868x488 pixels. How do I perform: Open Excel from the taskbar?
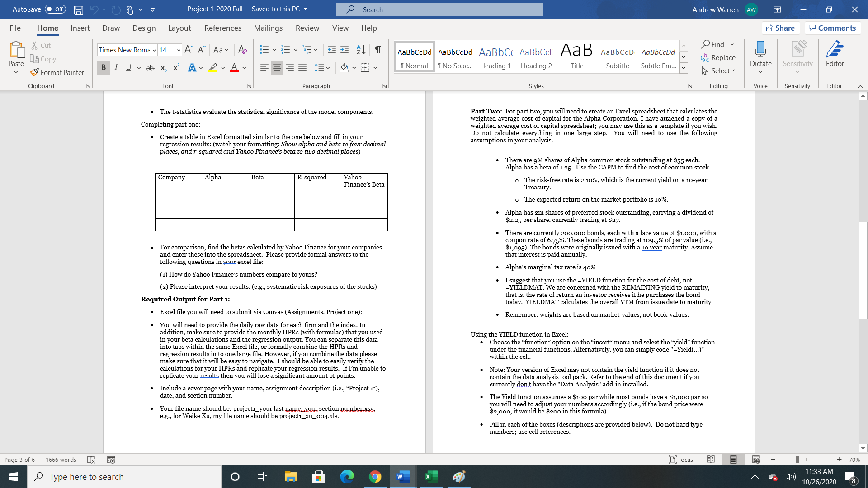(x=430, y=476)
